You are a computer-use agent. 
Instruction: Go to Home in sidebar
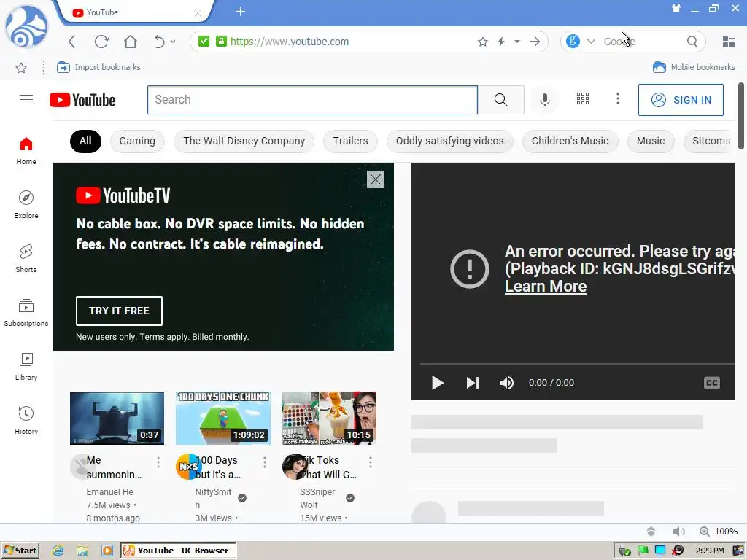(x=26, y=151)
